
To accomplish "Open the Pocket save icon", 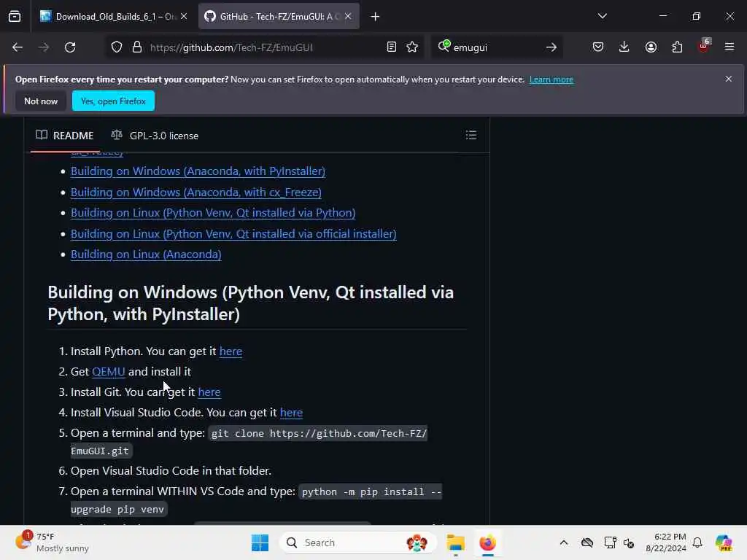I will [598, 47].
